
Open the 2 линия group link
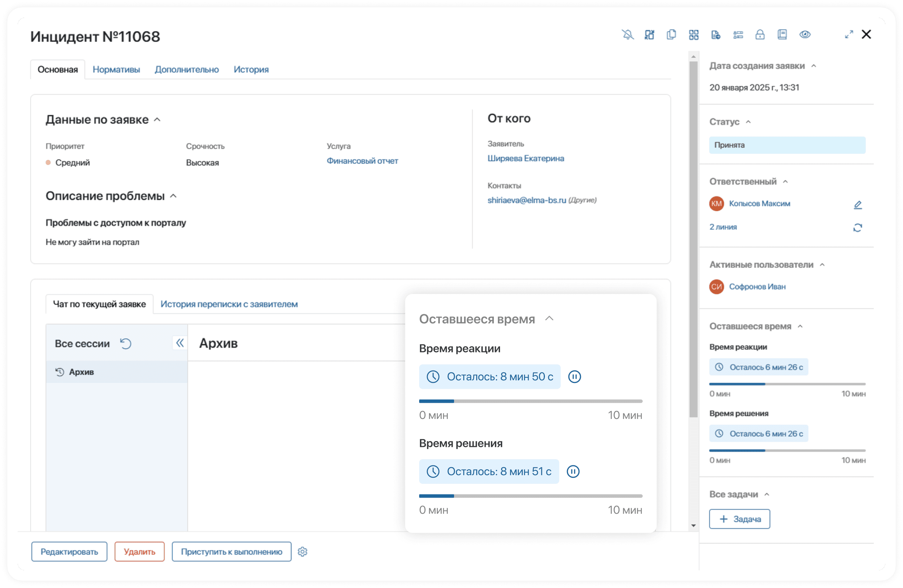pos(723,227)
